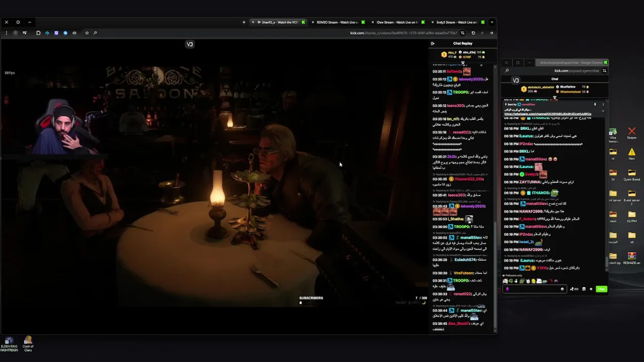Open the Event server 3 folder

click(x=632, y=196)
